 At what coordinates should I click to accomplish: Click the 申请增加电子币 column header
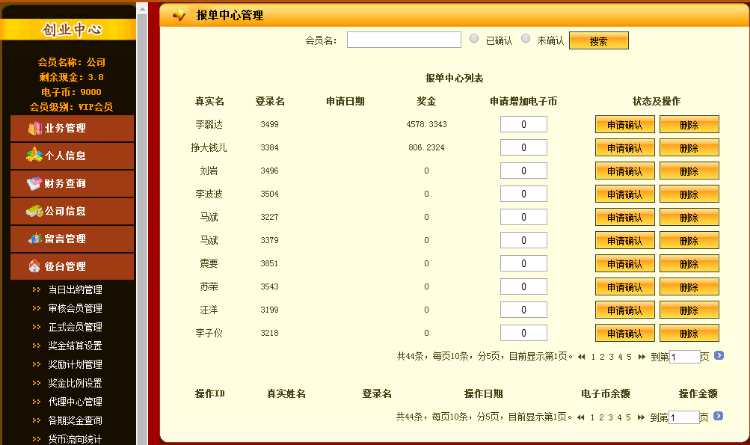coord(523,101)
